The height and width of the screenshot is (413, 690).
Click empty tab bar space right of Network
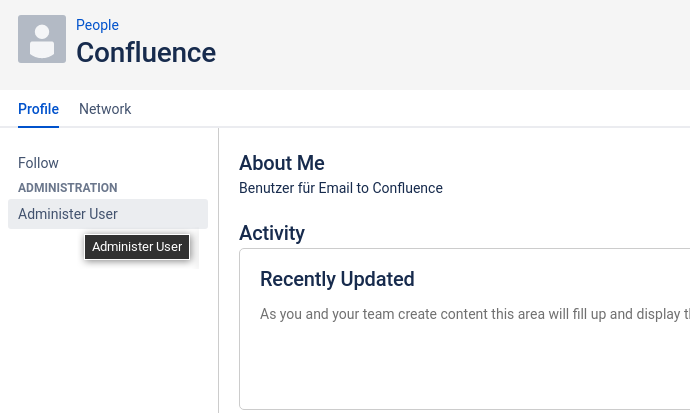point(400,109)
